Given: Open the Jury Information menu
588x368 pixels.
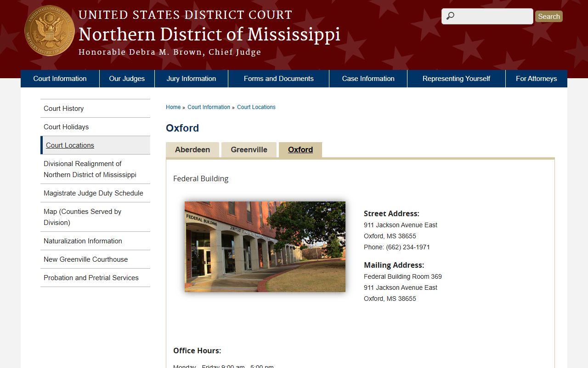Looking at the screenshot, I should [191, 79].
